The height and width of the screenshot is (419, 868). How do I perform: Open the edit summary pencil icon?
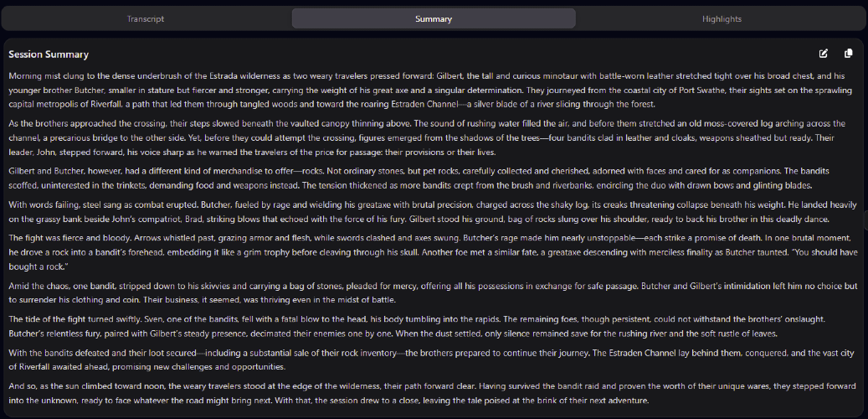823,53
